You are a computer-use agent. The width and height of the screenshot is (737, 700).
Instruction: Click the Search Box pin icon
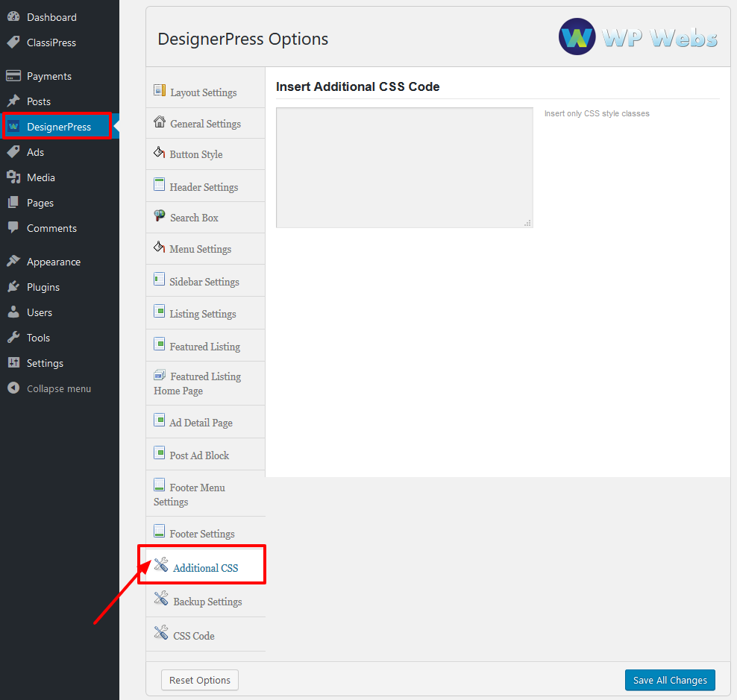click(160, 215)
